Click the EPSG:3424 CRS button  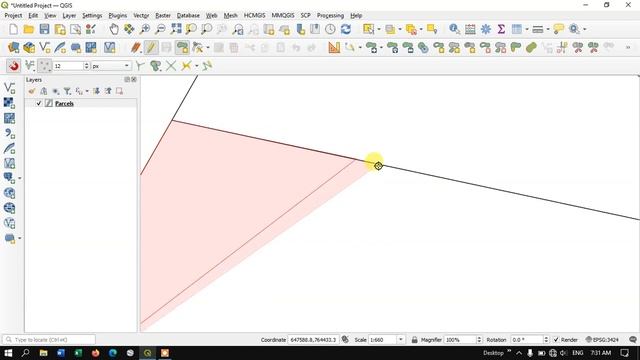point(602,340)
